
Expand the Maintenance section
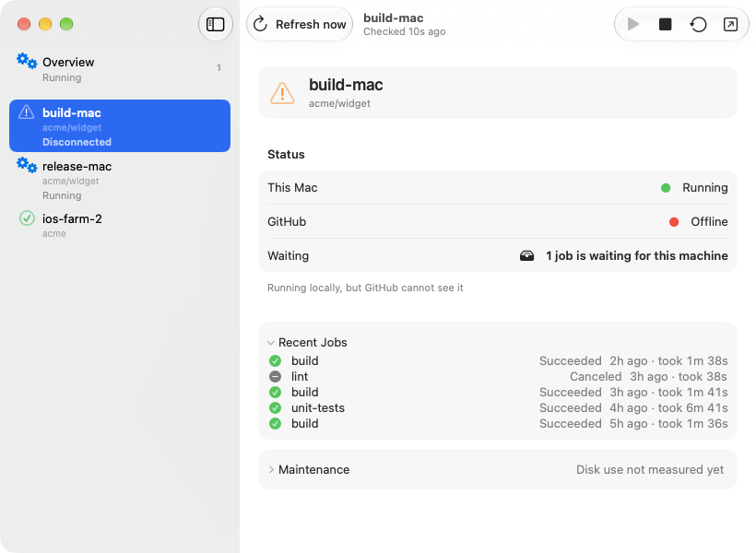click(271, 470)
